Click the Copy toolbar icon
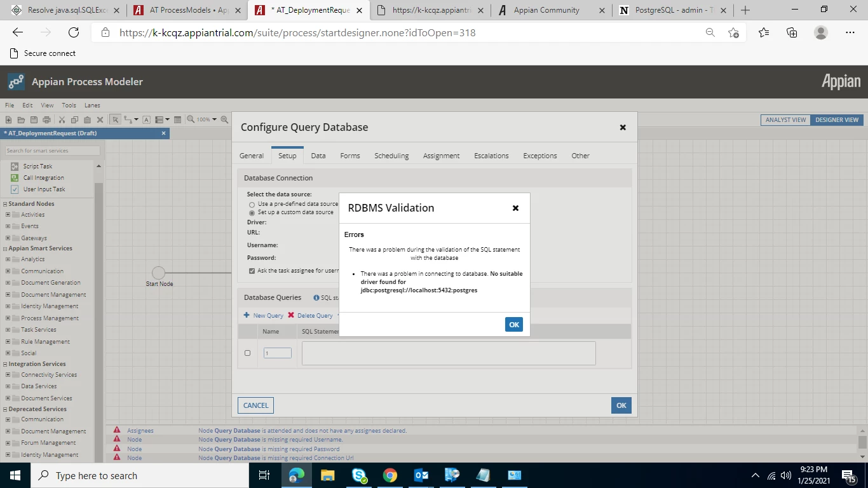 74,119
